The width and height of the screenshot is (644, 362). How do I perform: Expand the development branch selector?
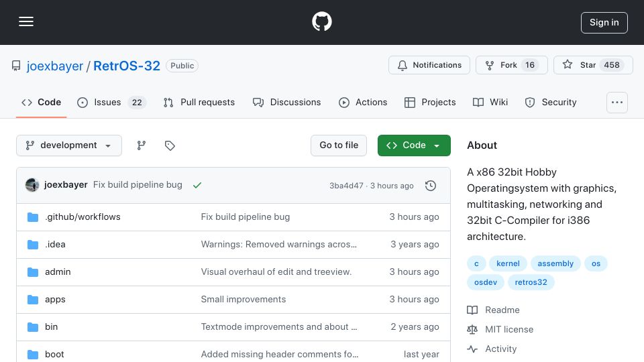(69, 145)
